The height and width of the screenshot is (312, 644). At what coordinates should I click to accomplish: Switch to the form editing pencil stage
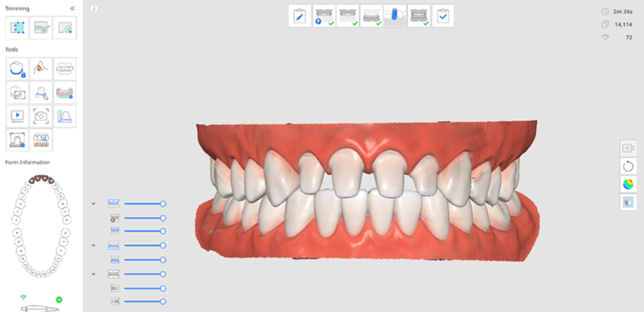coord(299,16)
